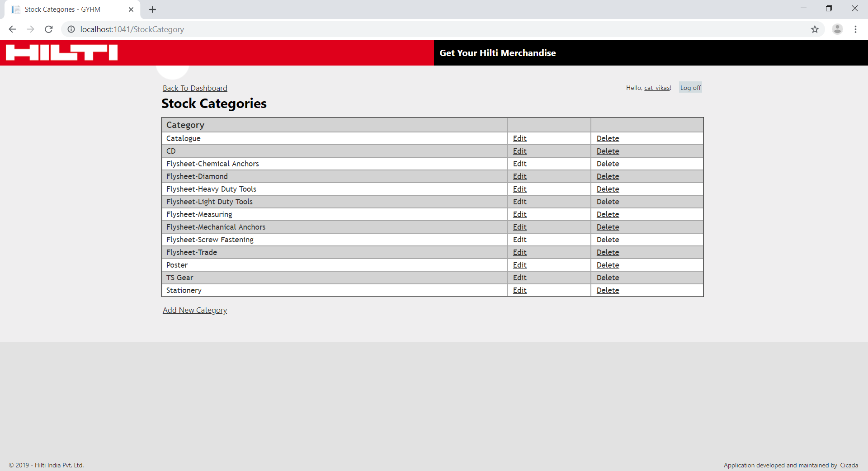Select the Flysheet-Measuring row text
The width and height of the screenshot is (868, 471).
[199, 214]
